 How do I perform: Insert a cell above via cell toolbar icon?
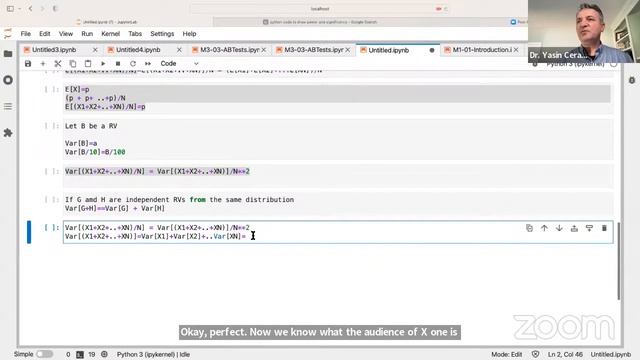click(x=574, y=228)
